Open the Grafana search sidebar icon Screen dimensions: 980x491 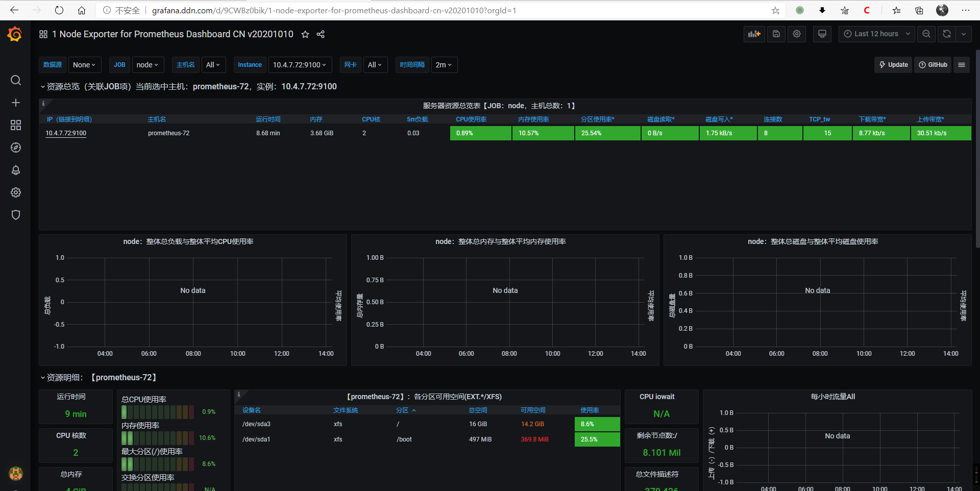(x=16, y=80)
